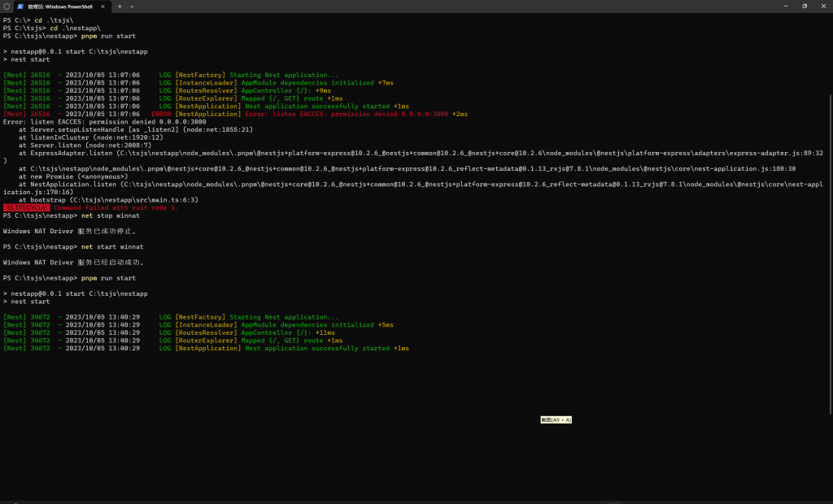Click the 'net start winnat' command text
The image size is (833, 504).
(x=112, y=246)
